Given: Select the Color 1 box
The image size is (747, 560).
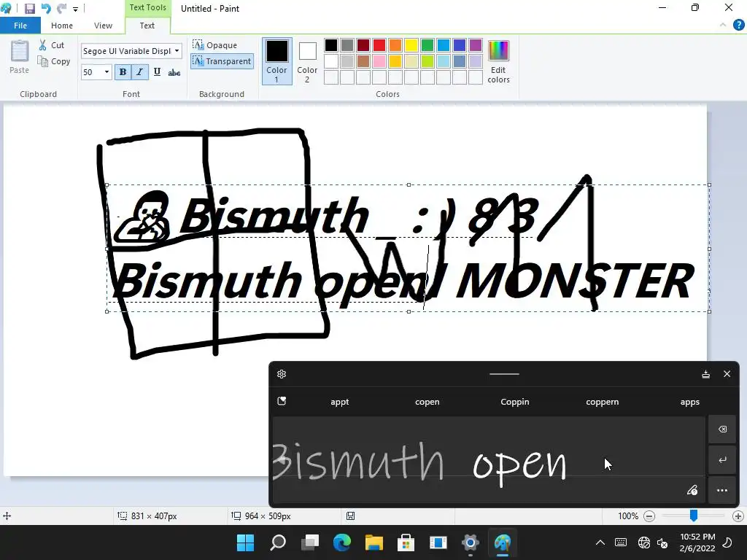Looking at the screenshot, I should click(x=276, y=61).
